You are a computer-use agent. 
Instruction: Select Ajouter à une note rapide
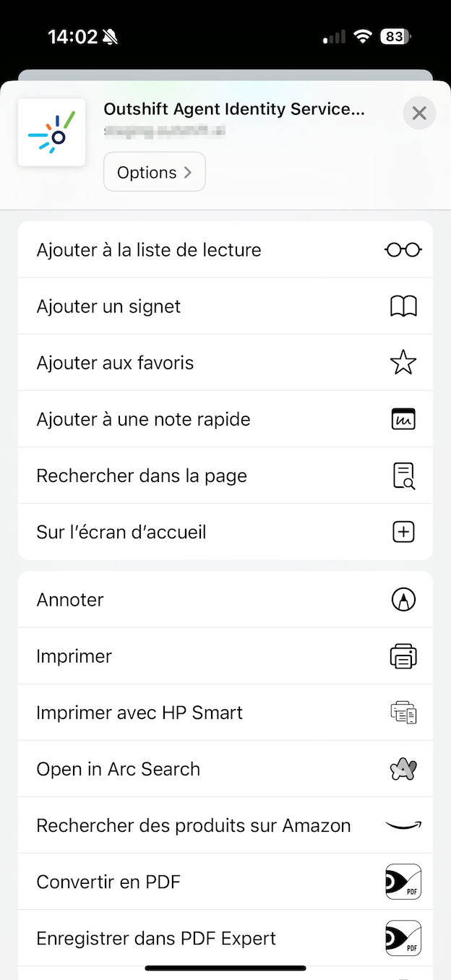tap(143, 418)
